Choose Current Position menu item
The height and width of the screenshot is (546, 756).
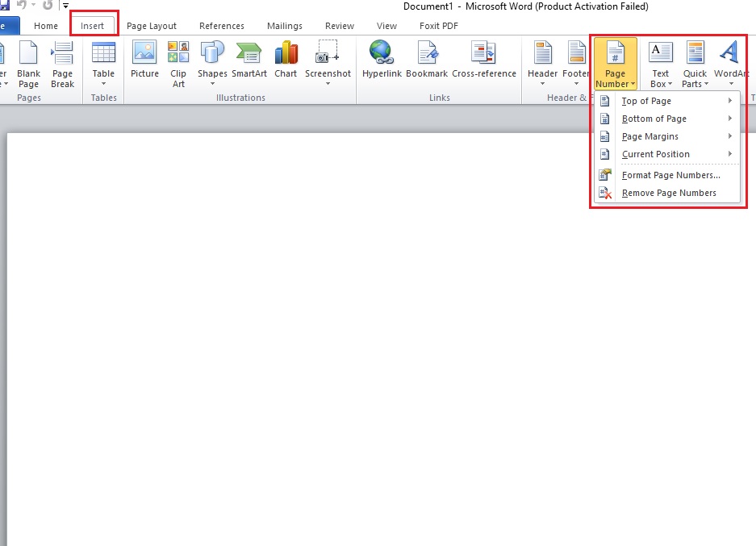click(667, 154)
